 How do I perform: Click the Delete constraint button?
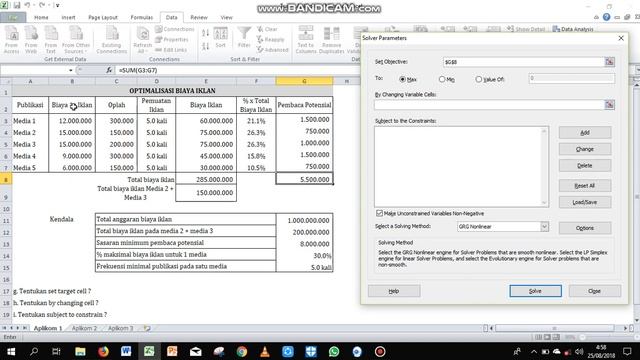[585, 165]
